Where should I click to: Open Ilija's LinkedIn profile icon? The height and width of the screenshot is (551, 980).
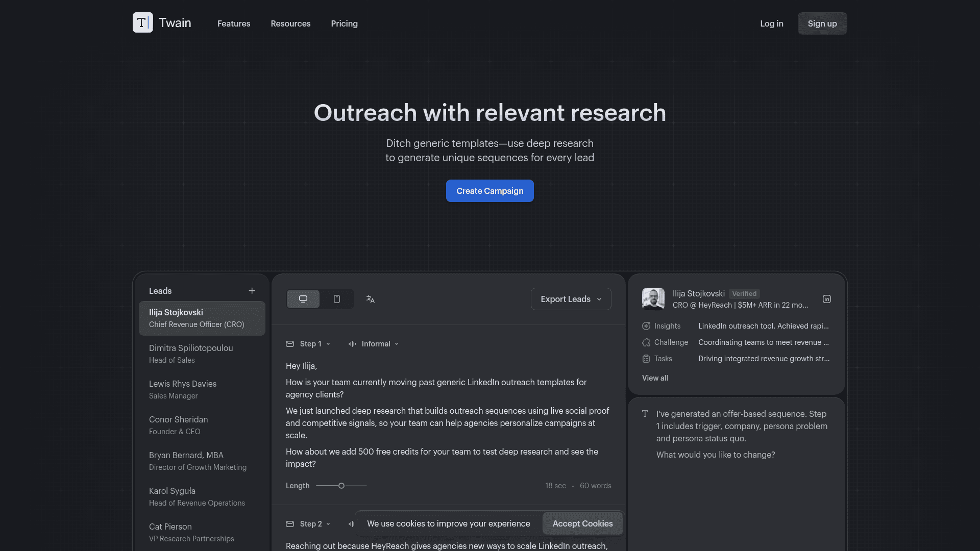pos(827,299)
